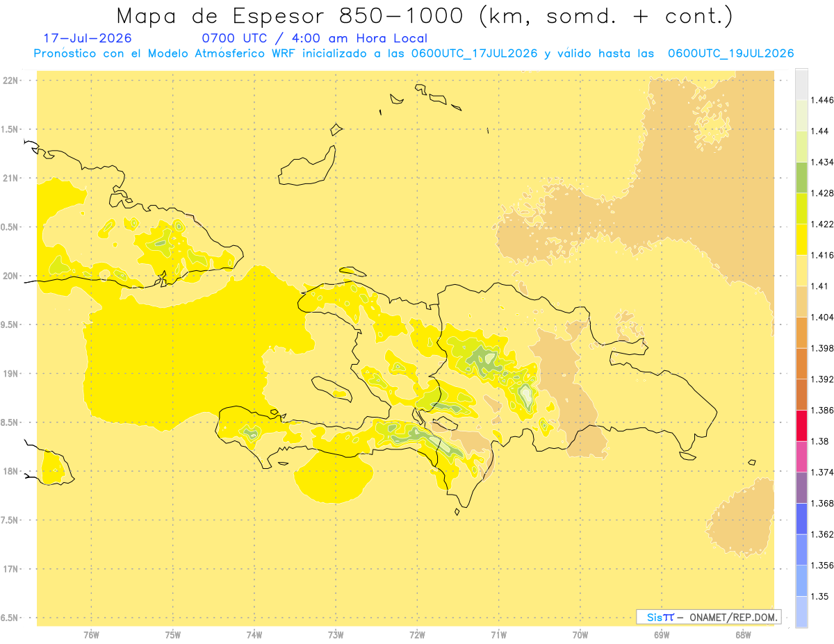Click the "21N" latitude label
The width and height of the screenshot is (834, 644).
click(11, 178)
